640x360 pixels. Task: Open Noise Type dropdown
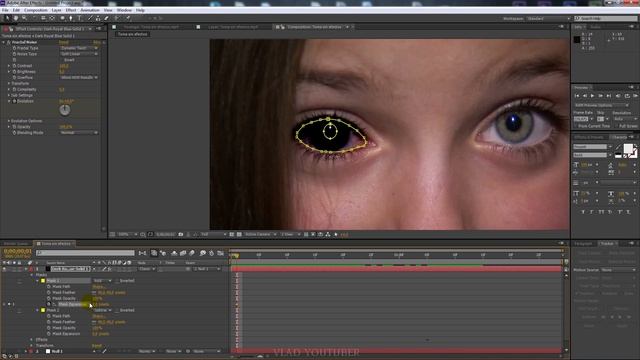coord(80,54)
